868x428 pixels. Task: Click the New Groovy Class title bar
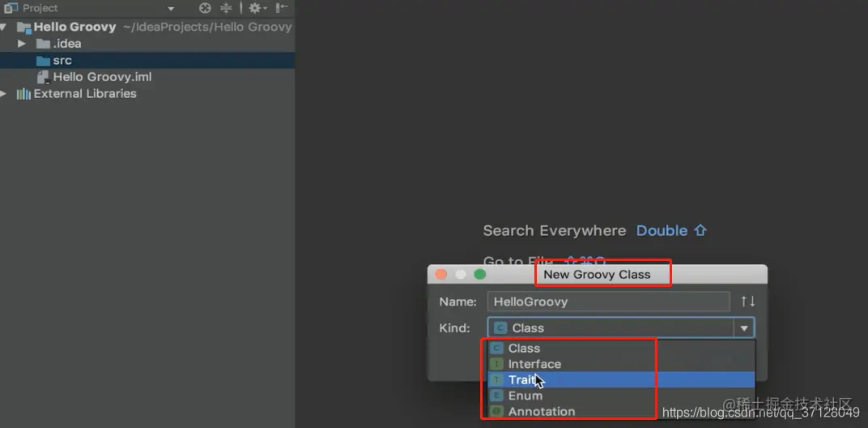[598, 275]
